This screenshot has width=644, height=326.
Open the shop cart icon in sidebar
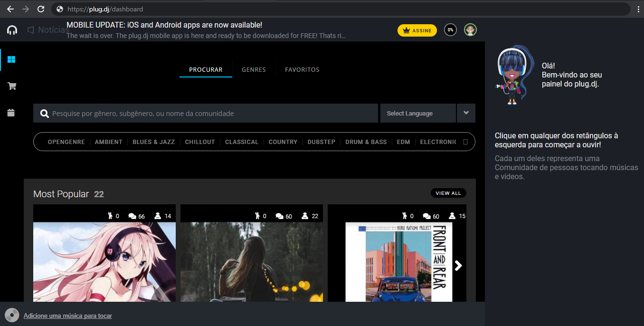coord(12,86)
